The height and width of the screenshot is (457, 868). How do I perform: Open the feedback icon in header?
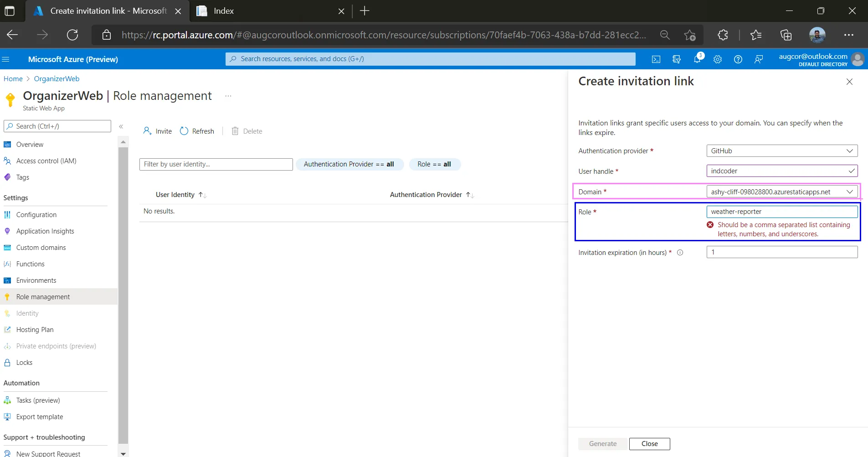pos(759,59)
